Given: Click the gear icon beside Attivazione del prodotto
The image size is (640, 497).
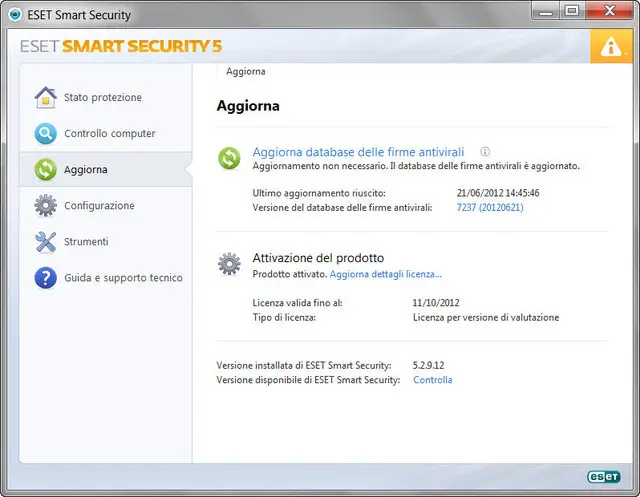Looking at the screenshot, I should click(229, 264).
